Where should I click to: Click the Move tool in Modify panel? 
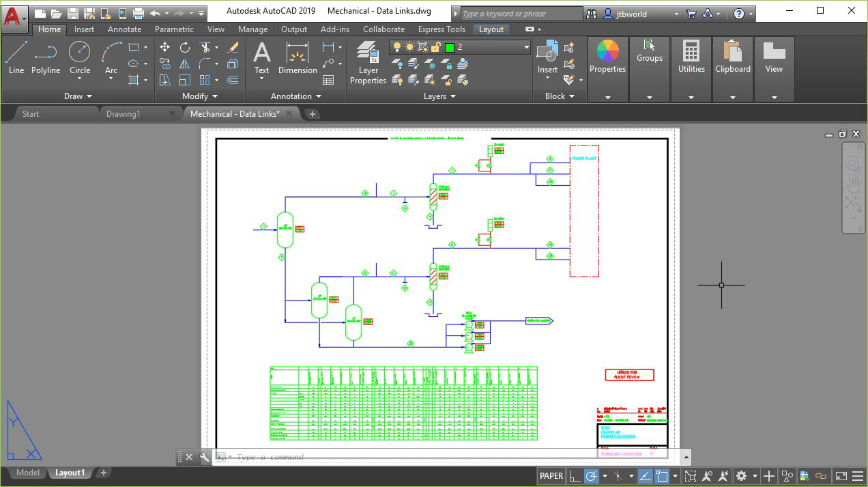pos(164,47)
